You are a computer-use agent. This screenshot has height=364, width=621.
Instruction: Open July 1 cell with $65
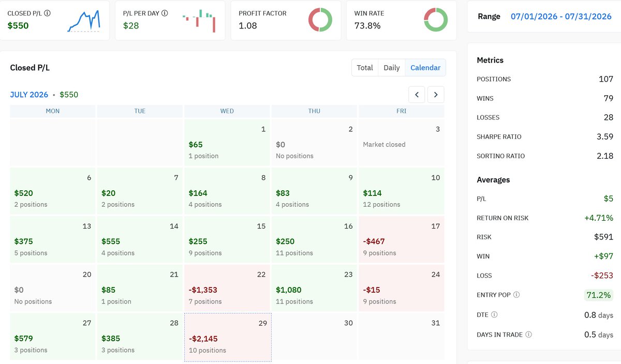(x=227, y=142)
